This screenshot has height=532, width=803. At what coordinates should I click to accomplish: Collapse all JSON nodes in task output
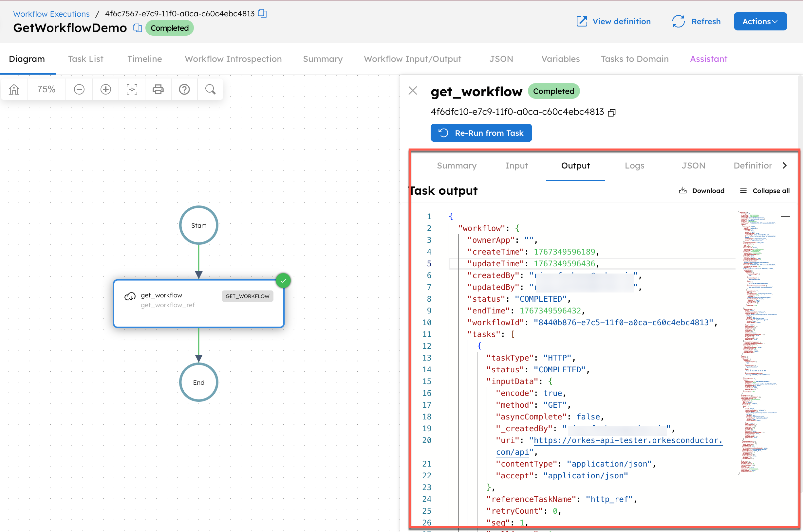(x=764, y=190)
